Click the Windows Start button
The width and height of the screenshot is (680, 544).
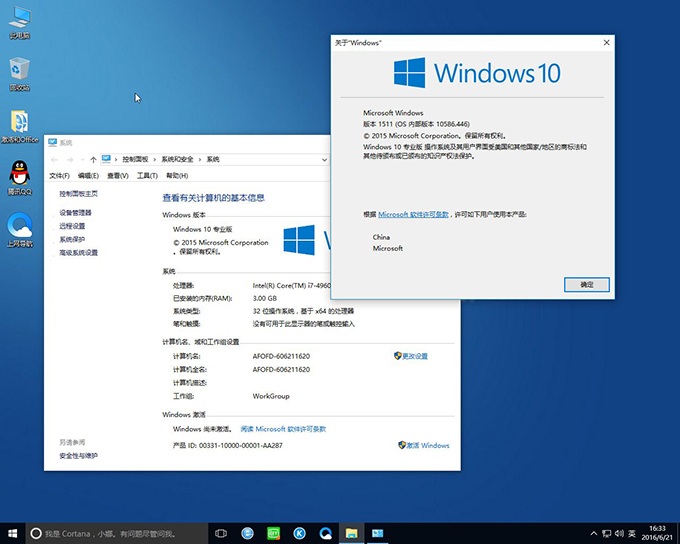click(x=12, y=534)
